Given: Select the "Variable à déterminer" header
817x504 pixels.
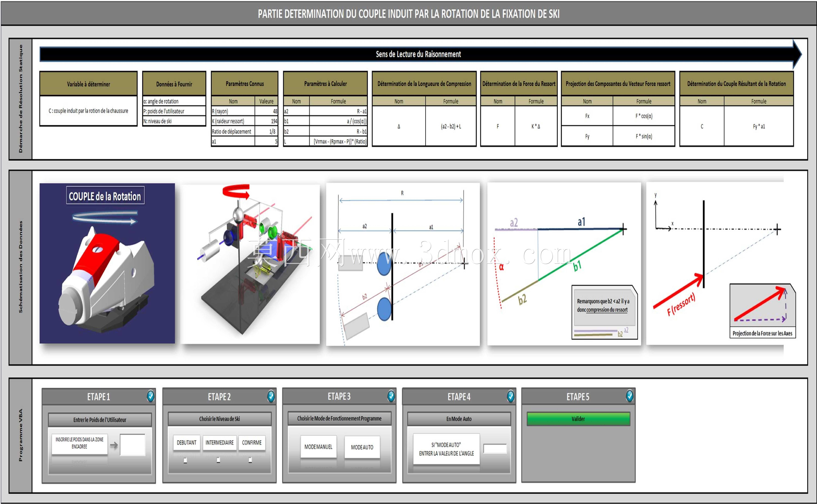Looking at the screenshot, I should [x=88, y=84].
